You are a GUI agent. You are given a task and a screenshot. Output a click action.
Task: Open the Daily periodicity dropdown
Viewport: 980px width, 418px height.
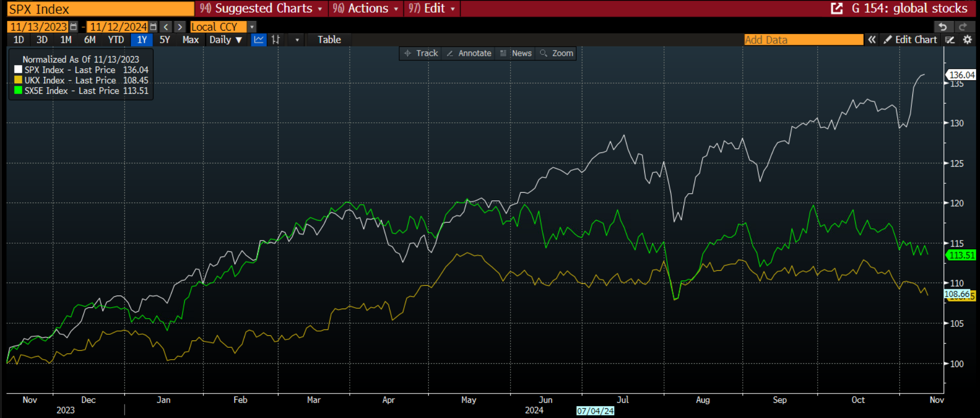click(225, 40)
